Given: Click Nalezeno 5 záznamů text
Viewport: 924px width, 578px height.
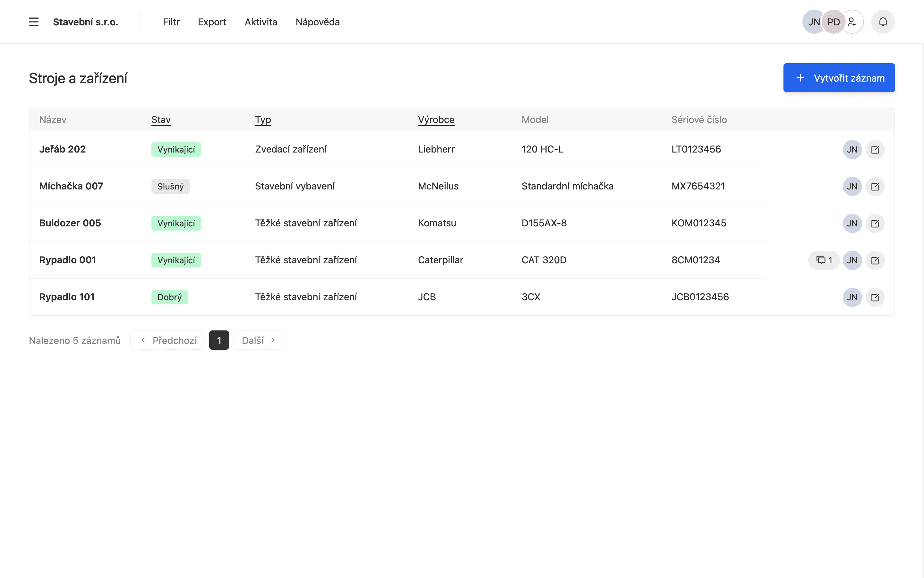Looking at the screenshot, I should 75,340.
